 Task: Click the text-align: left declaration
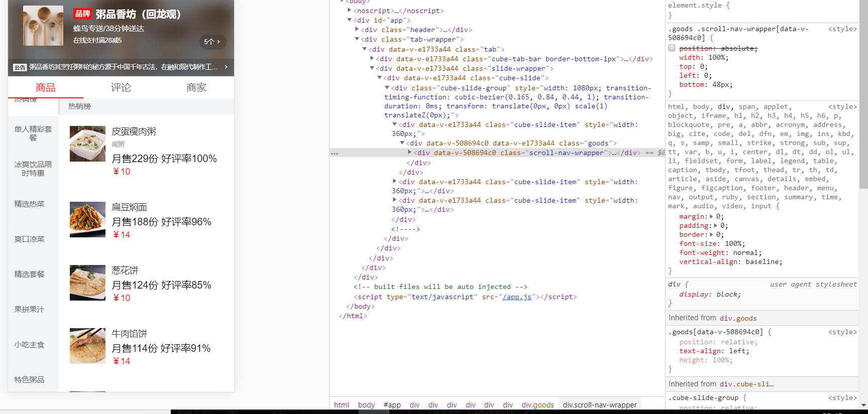[x=714, y=351]
